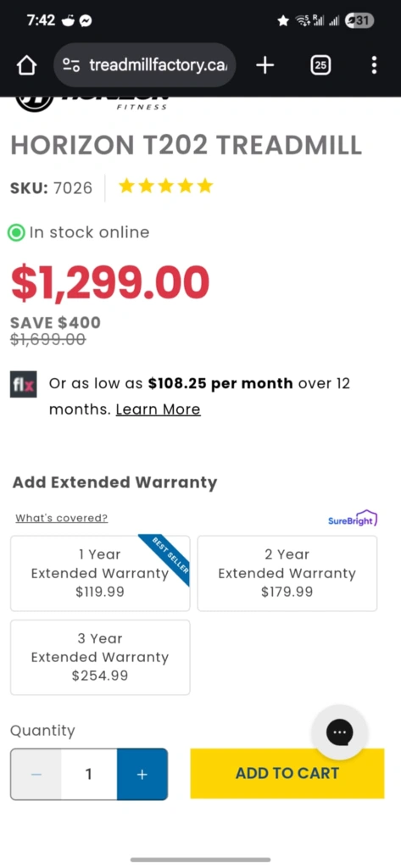
Task: Open the chat support bubble
Action: tap(339, 732)
